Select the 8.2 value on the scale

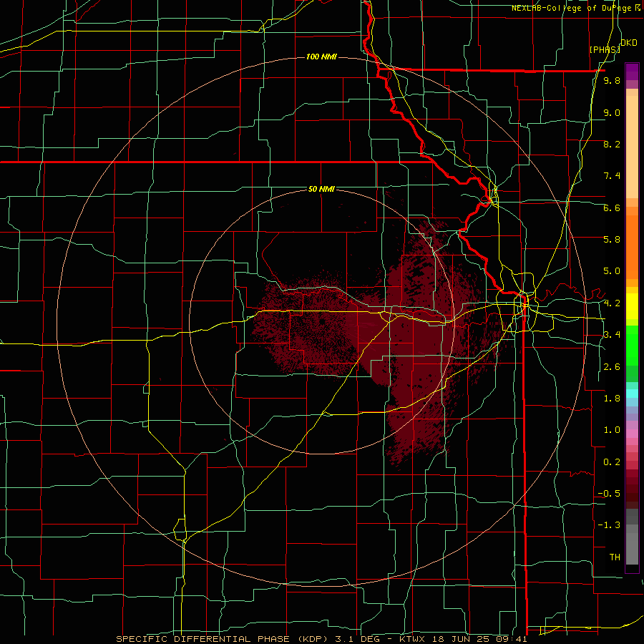coord(612,144)
